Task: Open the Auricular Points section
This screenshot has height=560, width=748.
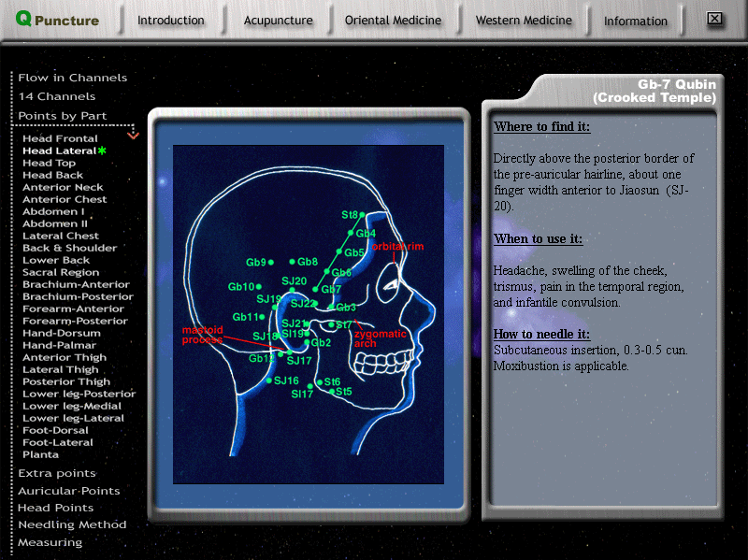Action: coord(68,491)
